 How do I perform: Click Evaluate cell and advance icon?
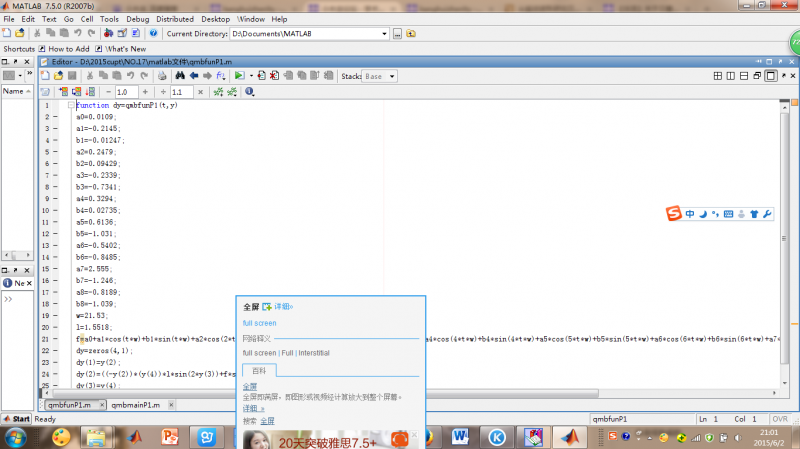(x=77, y=92)
